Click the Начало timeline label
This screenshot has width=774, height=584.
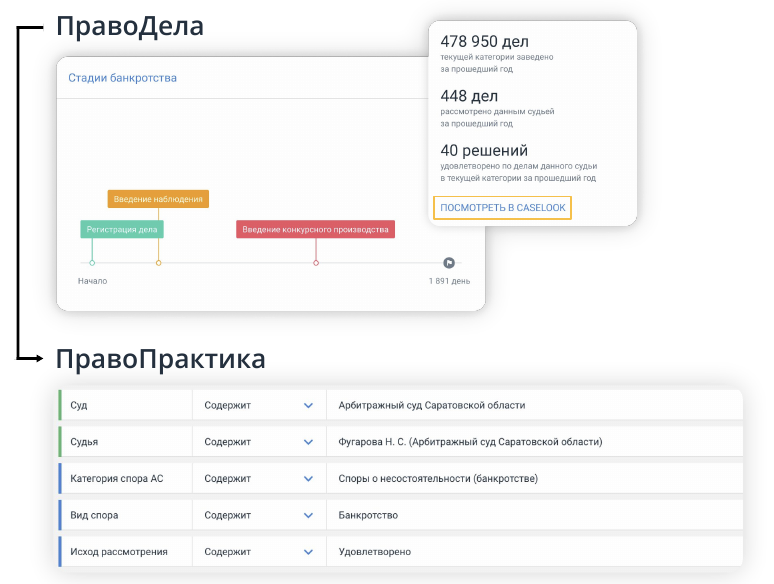coord(92,281)
